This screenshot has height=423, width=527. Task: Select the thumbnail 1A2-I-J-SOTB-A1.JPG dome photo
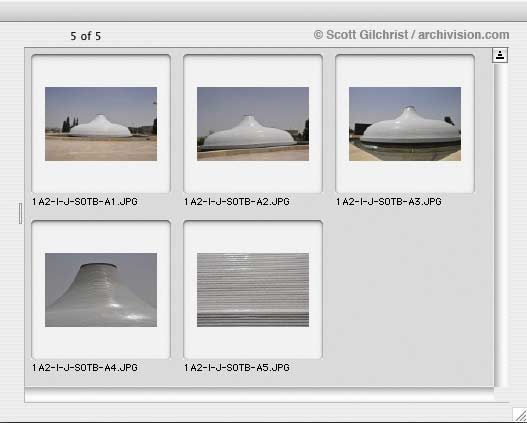pos(101,124)
